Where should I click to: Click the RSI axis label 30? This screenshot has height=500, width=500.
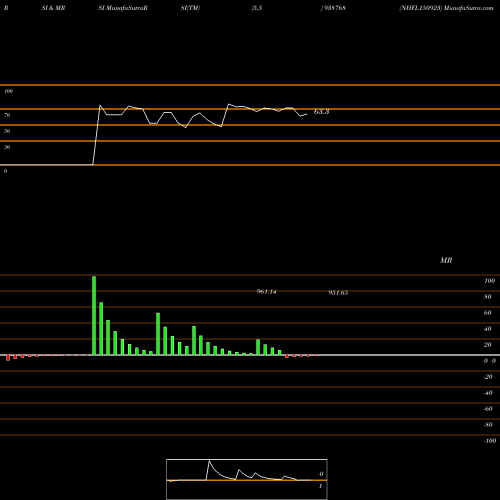pyautogui.click(x=7, y=147)
